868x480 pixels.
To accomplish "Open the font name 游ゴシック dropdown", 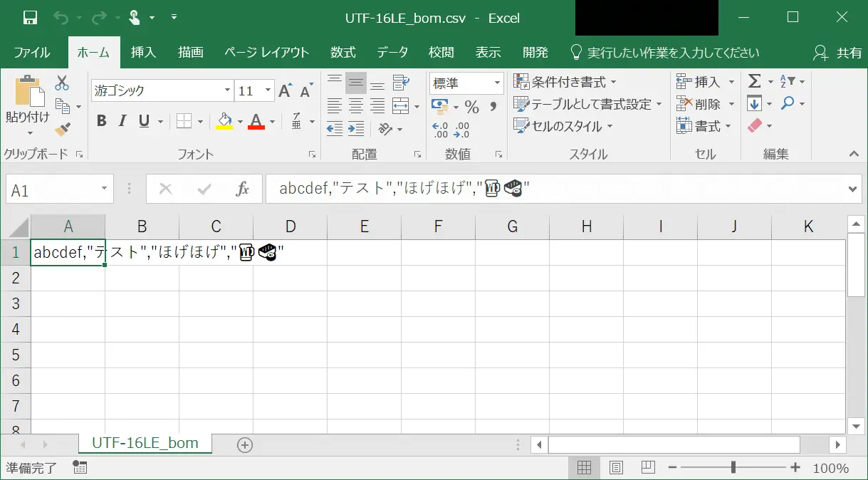I will coord(227,90).
